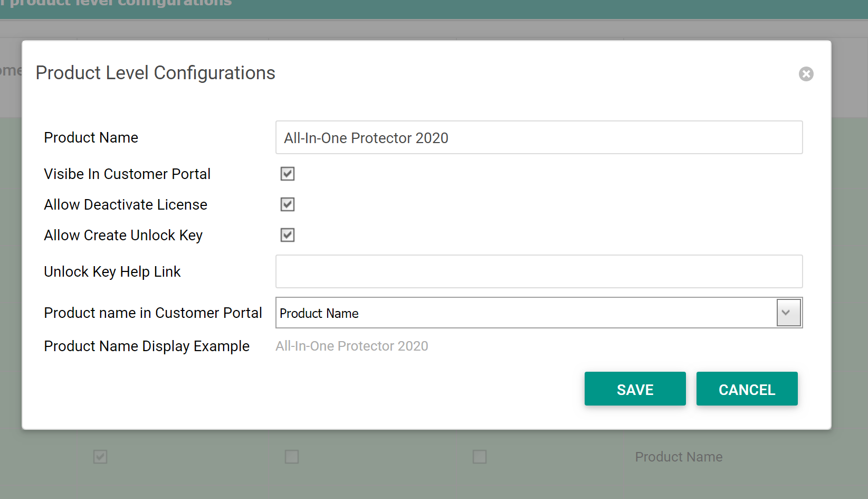This screenshot has width=868, height=499.
Task: Expand the dropdown using its chevron arrow
Action: 788,313
